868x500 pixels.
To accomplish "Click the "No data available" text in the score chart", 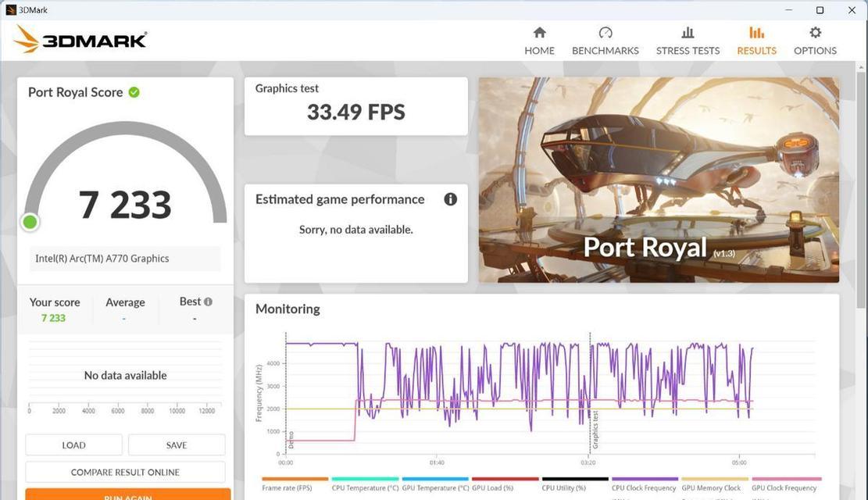I will (x=125, y=376).
